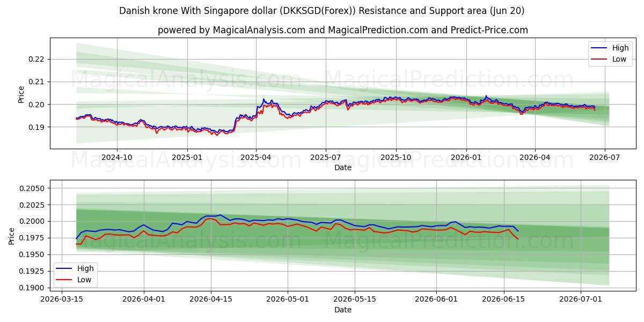Click the 2026-01 date tick label
The width and height of the screenshot is (644, 322).
[466, 157]
